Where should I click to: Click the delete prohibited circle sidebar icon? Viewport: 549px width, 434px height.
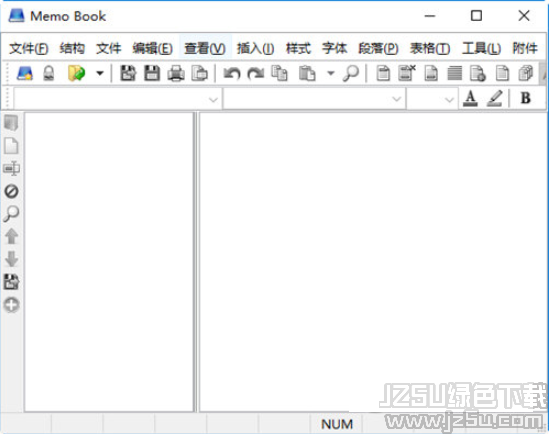[x=11, y=191]
